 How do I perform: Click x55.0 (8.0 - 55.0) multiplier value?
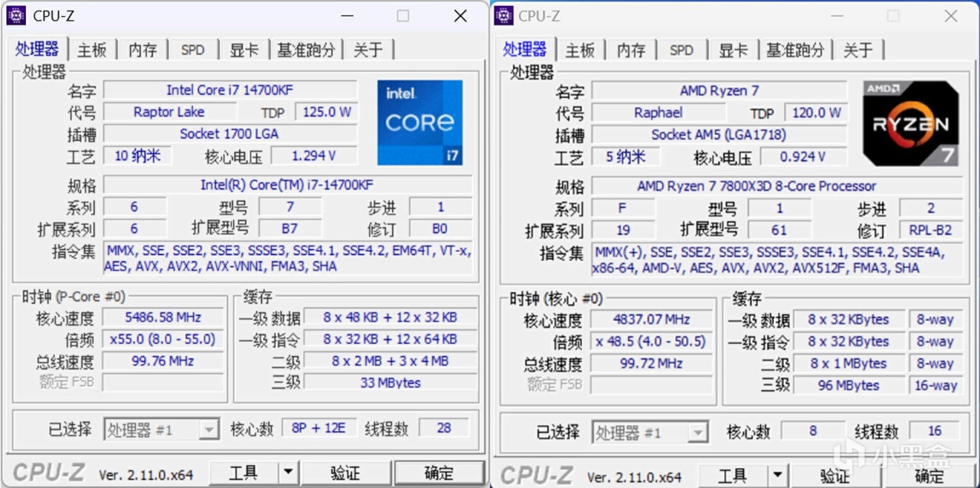[x=162, y=339]
